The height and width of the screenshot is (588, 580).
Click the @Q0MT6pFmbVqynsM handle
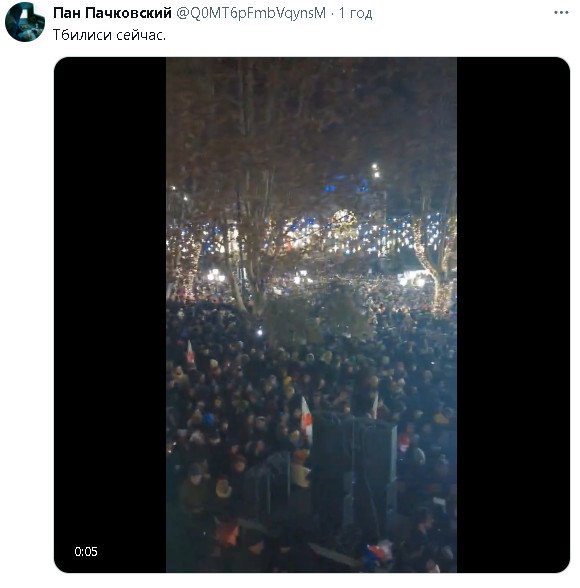tap(251, 13)
